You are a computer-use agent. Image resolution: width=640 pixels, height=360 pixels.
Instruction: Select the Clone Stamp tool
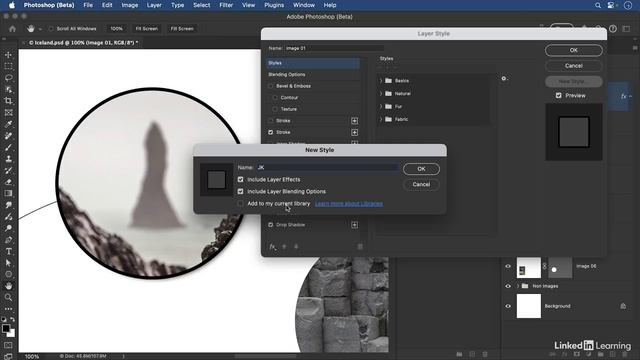8,159
